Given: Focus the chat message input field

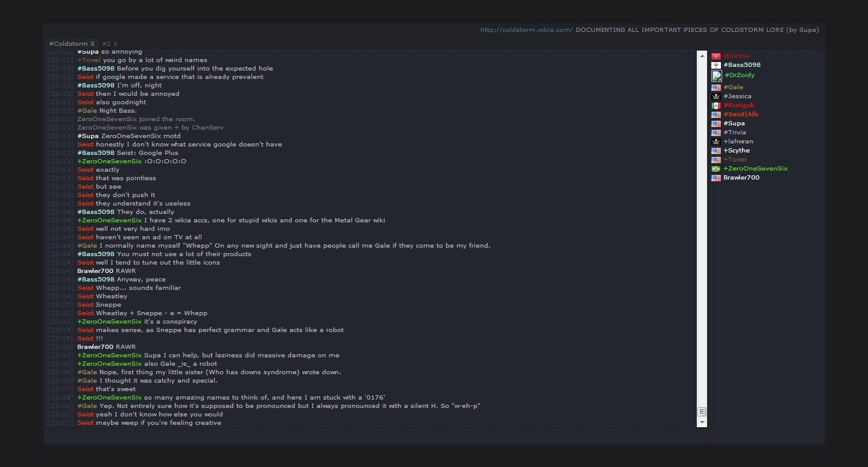Looking at the screenshot, I should [376, 436].
